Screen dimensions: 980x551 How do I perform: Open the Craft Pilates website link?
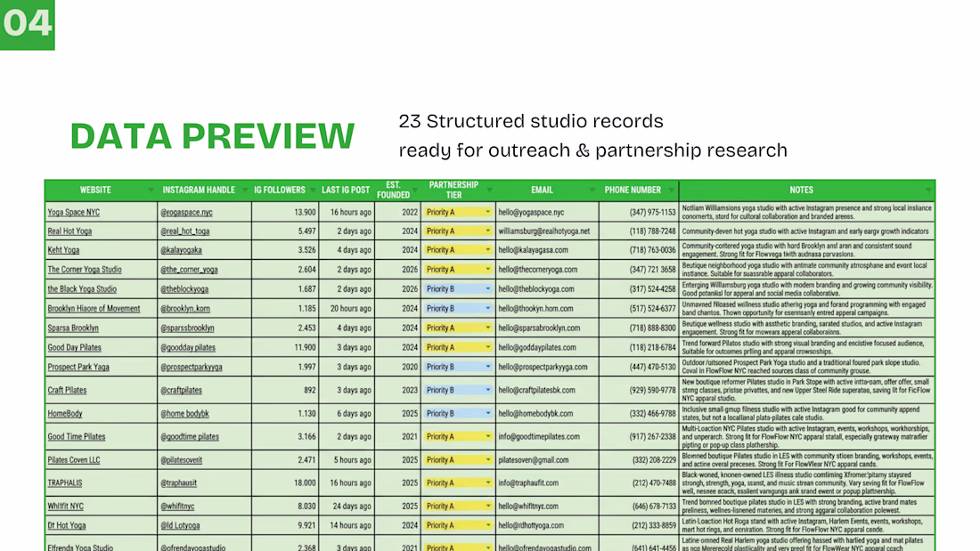(x=68, y=390)
